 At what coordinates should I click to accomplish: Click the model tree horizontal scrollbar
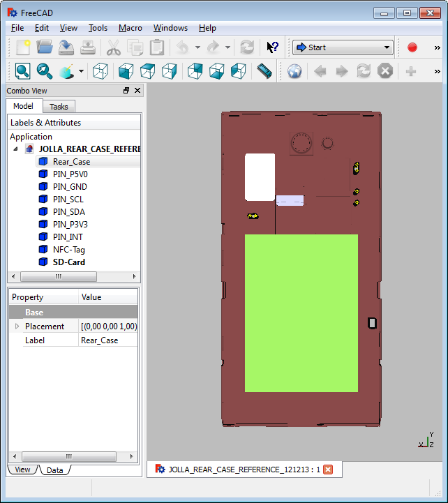point(59,276)
